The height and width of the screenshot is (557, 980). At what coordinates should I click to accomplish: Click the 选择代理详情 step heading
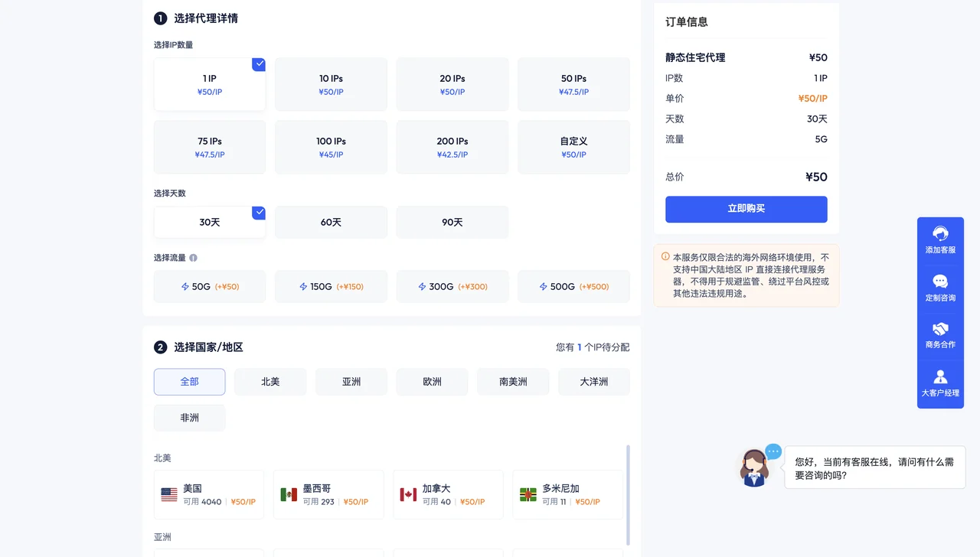tap(206, 18)
